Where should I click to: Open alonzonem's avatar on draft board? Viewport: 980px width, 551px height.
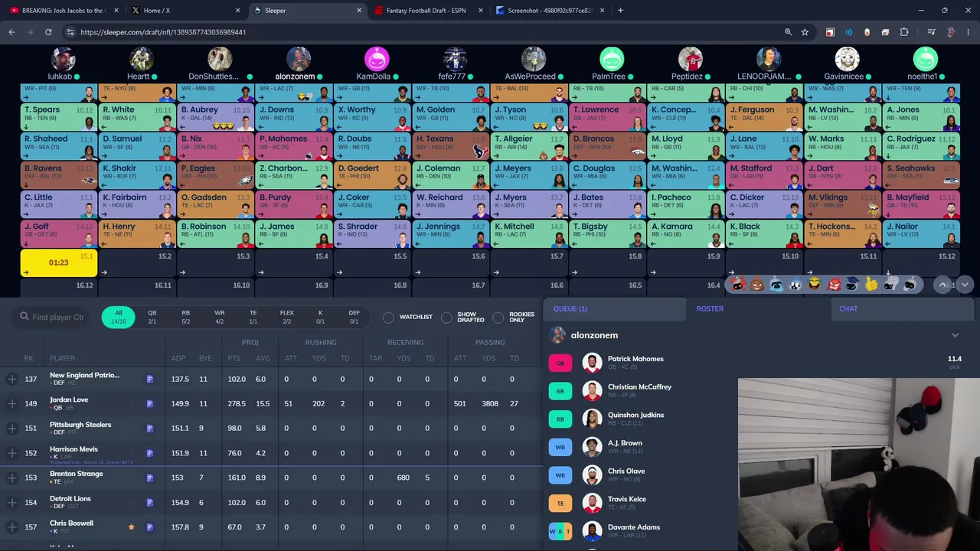[x=299, y=59]
